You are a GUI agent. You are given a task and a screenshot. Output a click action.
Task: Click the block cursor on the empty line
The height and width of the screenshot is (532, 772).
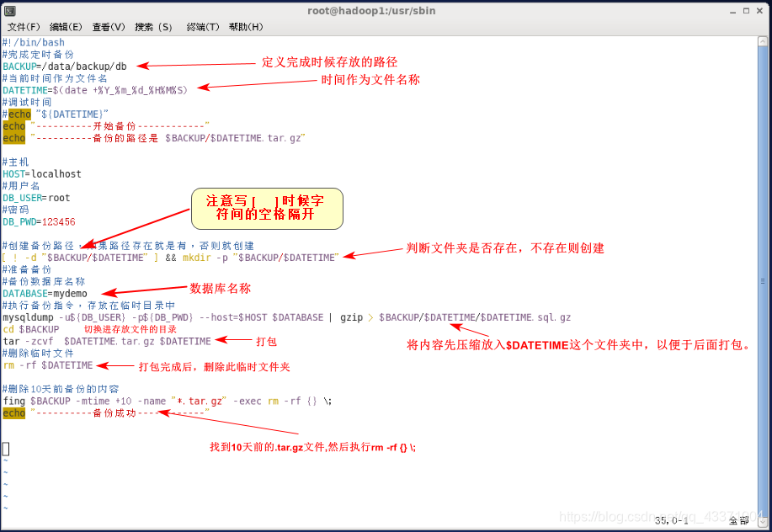(x=6, y=449)
